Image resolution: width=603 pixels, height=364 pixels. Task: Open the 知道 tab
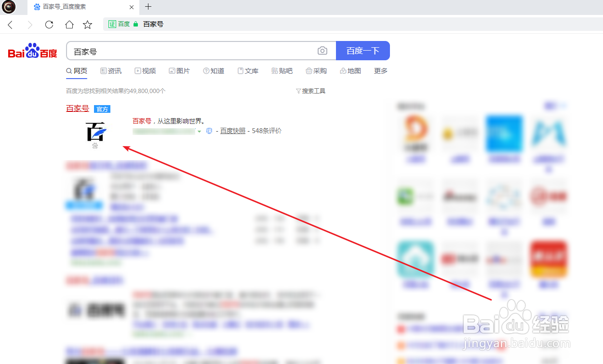[x=214, y=71]
